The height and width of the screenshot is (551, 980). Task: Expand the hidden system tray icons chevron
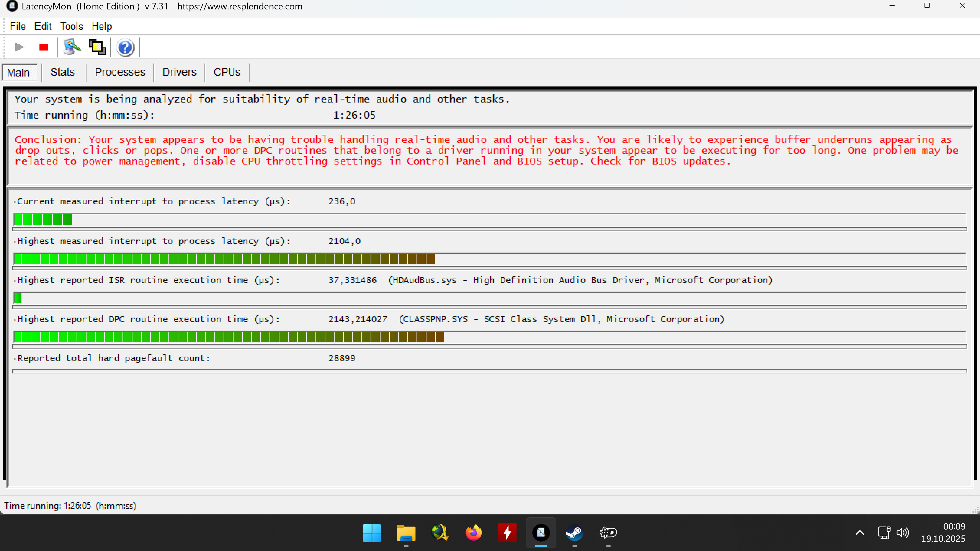coord(860,532)
